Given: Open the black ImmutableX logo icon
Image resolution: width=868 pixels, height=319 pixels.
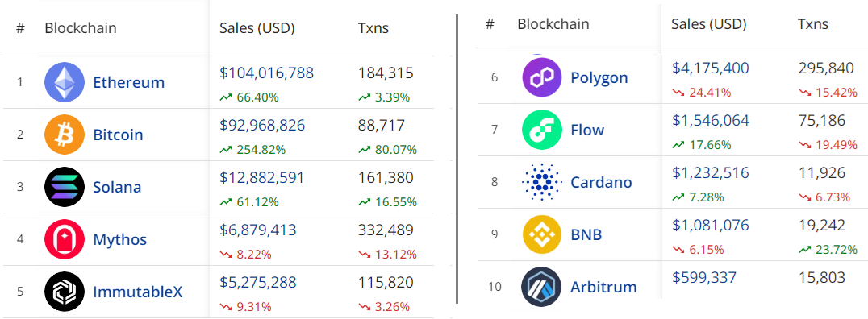Looking at the screenshot, I should pos(65,292).
